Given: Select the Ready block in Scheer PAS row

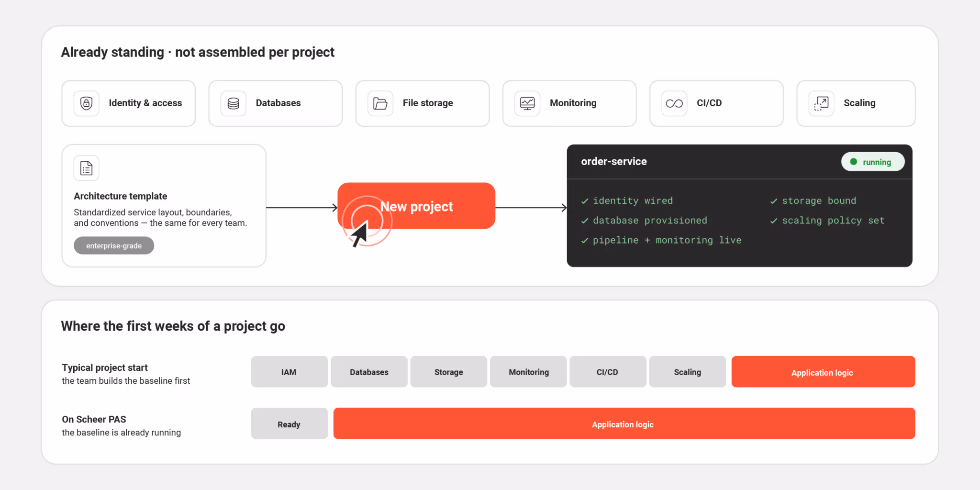Looking at the screenshot, I should click(x=289, y=423).
